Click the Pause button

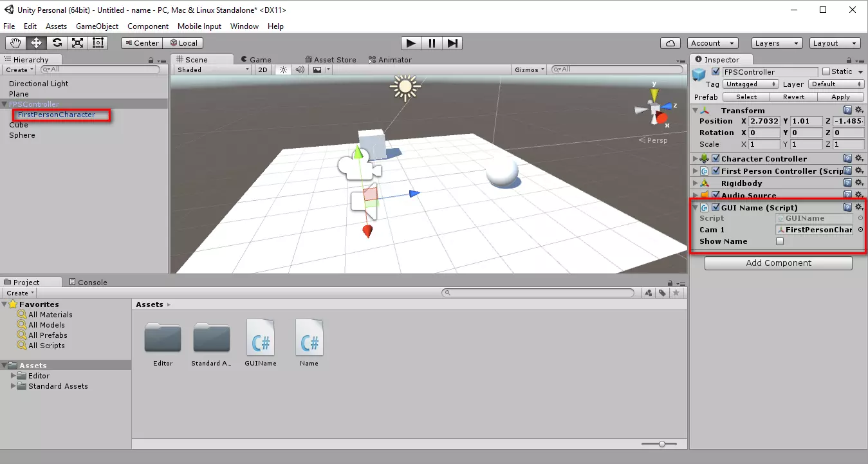[432, 43]
